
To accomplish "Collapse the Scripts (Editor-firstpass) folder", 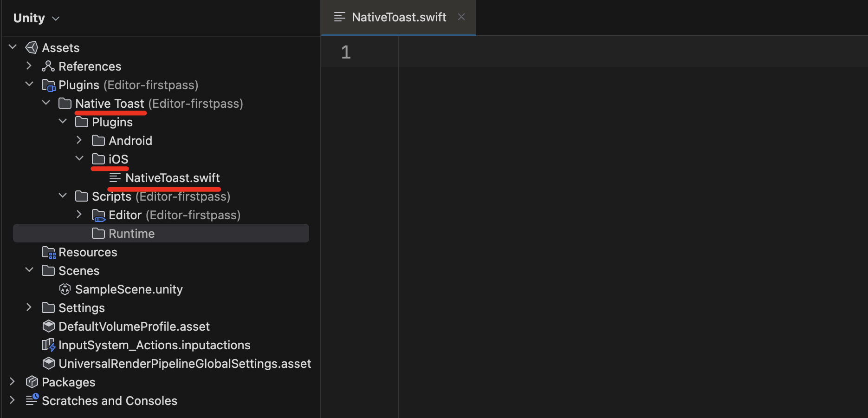I will click(x=63, y=196).
